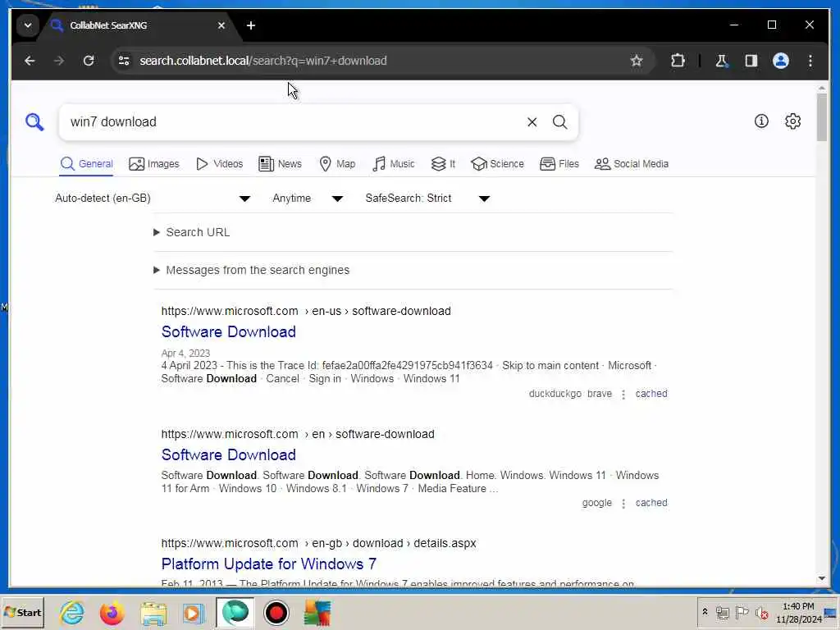The image size is (840, 630).
Task: Switch to the General tab
Action: click(86, 164)
